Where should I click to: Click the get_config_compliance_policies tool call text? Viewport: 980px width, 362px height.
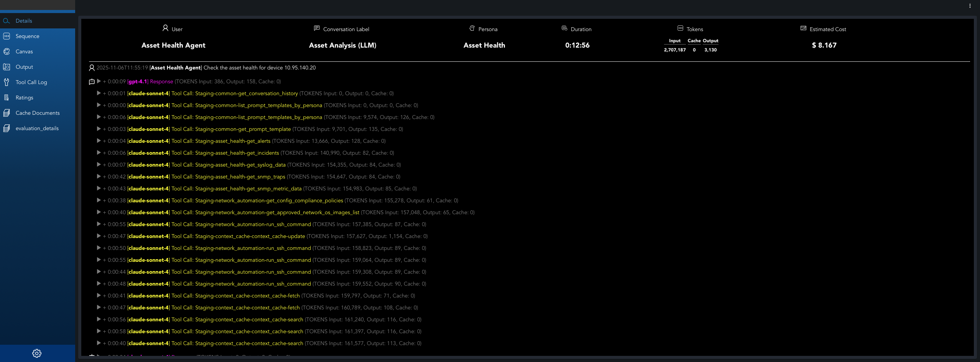point(257,200)
